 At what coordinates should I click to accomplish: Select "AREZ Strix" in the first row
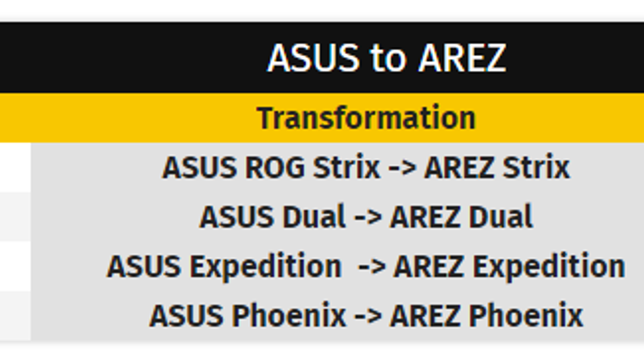tap(497, 167)
